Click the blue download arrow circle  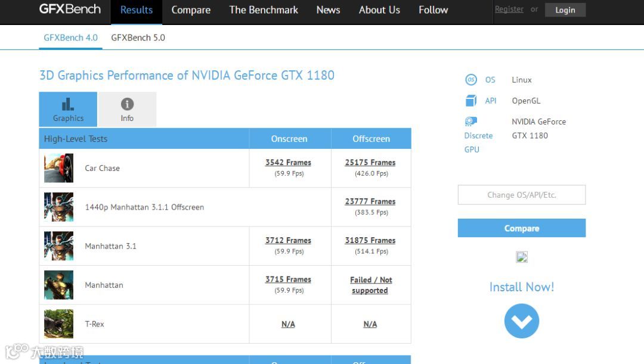pos(522,321)
